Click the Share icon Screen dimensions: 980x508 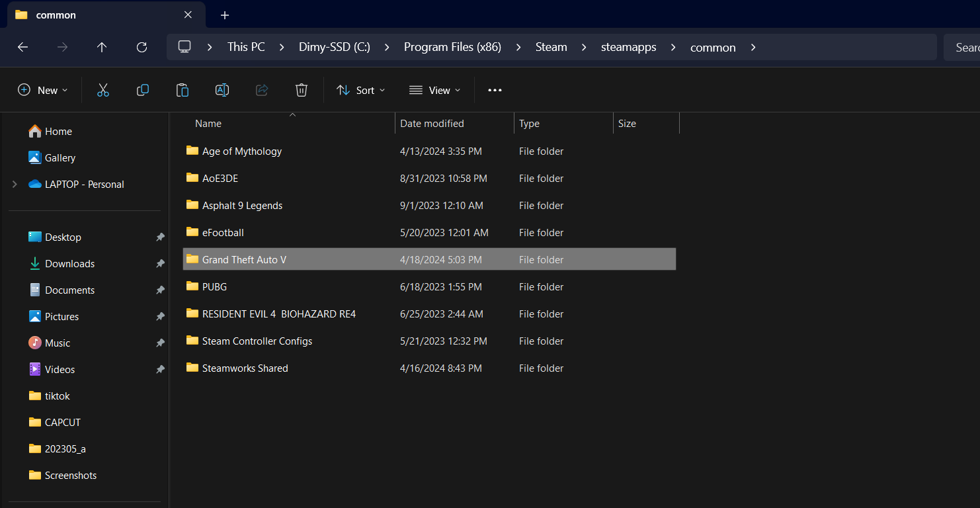[x=261, y=89]
